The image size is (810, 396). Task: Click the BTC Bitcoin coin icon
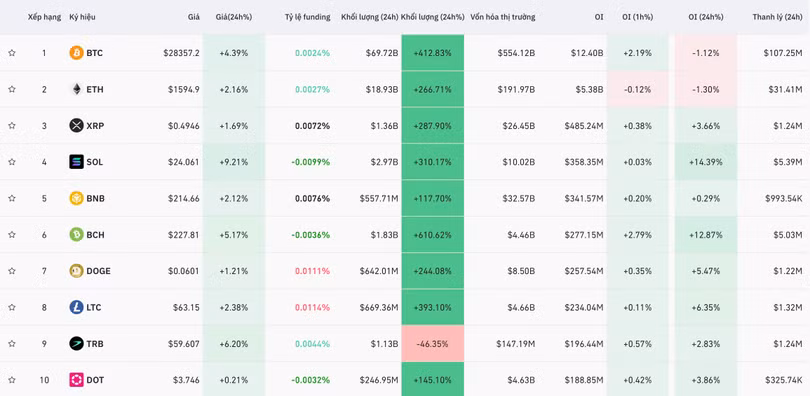[x=76, y=53]
